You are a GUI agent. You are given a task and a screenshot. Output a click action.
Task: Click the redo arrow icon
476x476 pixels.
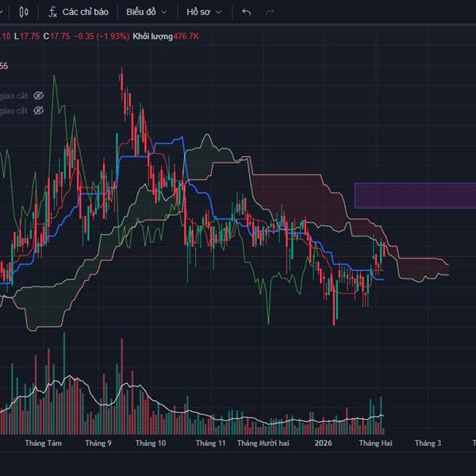(x=270, y=12)
